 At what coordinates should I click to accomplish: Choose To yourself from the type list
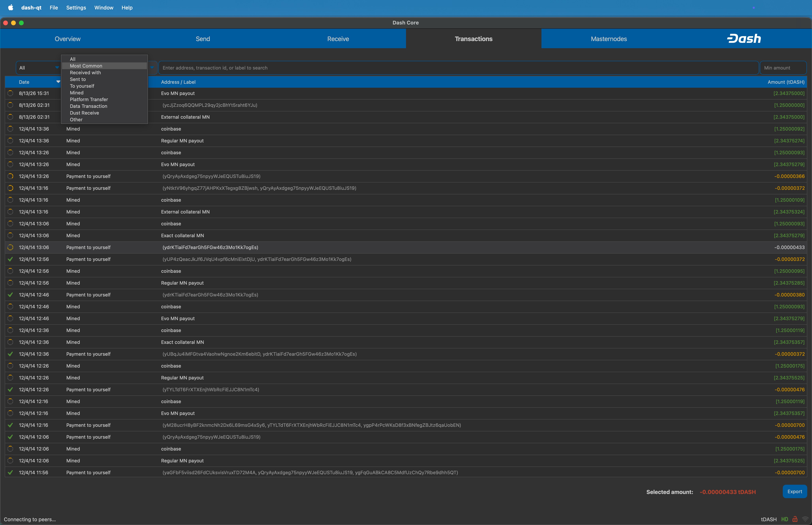click(x=104, y=86)
